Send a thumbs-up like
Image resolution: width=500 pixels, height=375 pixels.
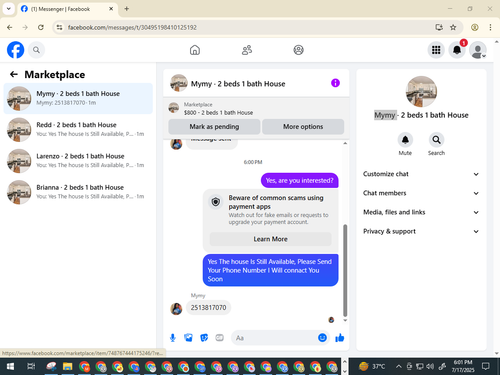340,338
